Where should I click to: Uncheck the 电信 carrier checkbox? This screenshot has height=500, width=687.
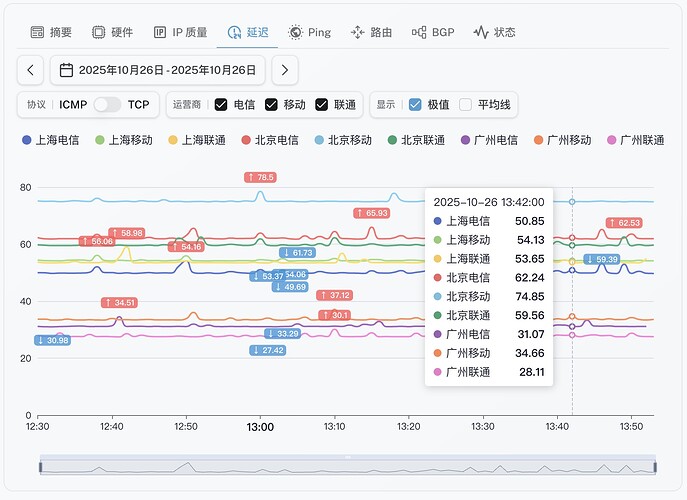tap(221, 104)
